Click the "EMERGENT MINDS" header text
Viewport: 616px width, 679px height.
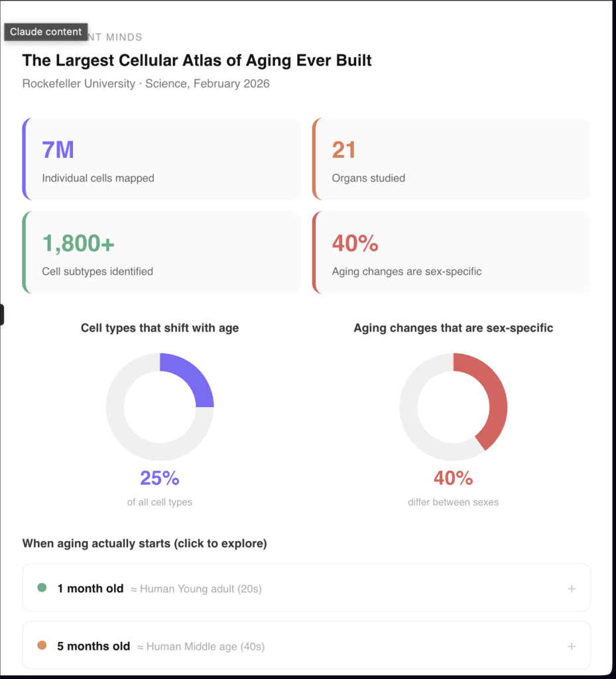coord(114,37)
